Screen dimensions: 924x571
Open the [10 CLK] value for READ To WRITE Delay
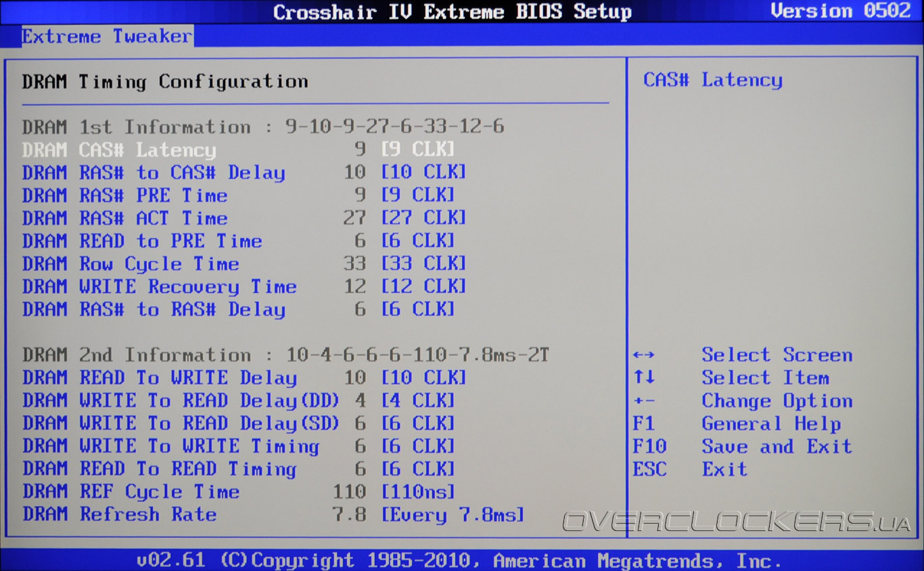click(423, 378)
